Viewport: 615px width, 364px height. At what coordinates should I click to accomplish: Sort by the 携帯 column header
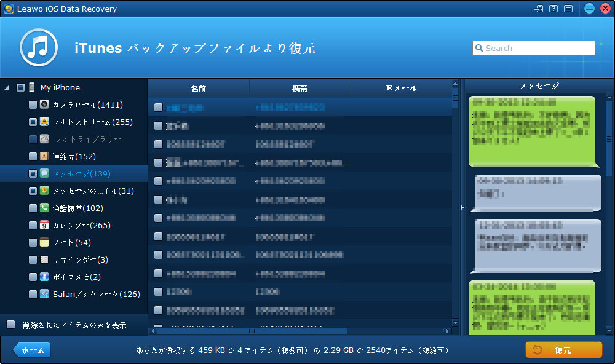[300, 88]
